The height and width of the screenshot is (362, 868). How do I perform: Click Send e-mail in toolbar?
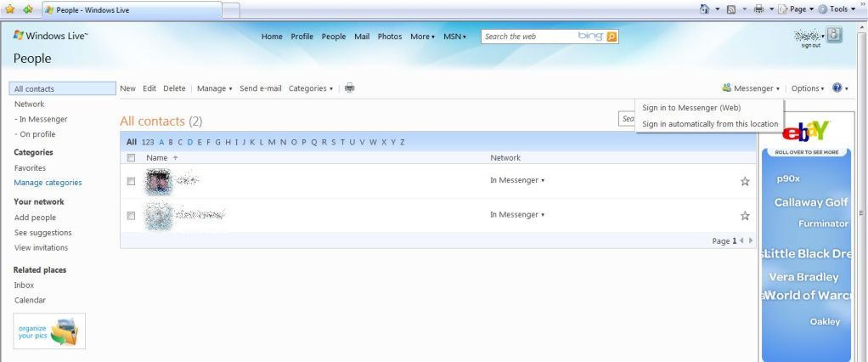260,88
